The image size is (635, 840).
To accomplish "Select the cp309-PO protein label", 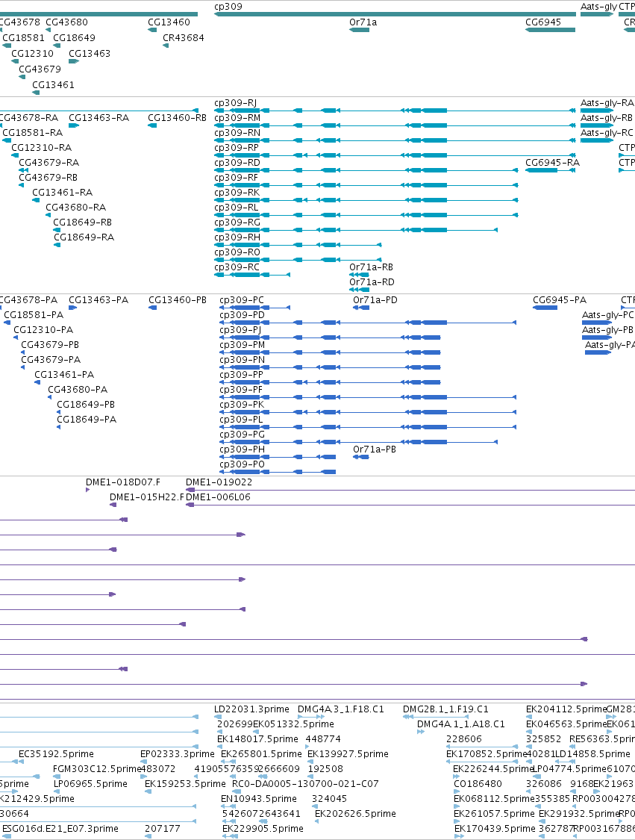I will pos(242,464).
